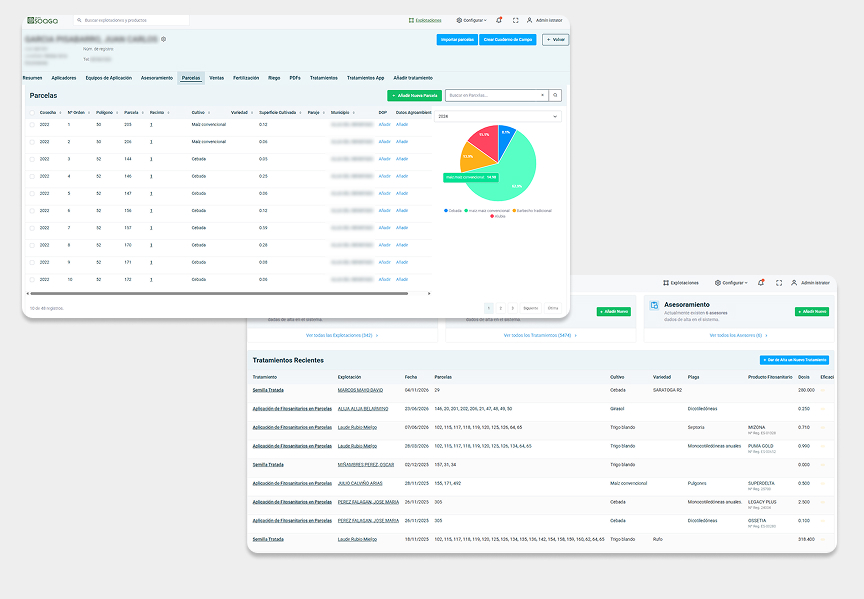The image size is (864, 599).
Task: Click the magnifier button next to Buscar en Parcelas
Action: pyautogui.click(x=556, y=95)
